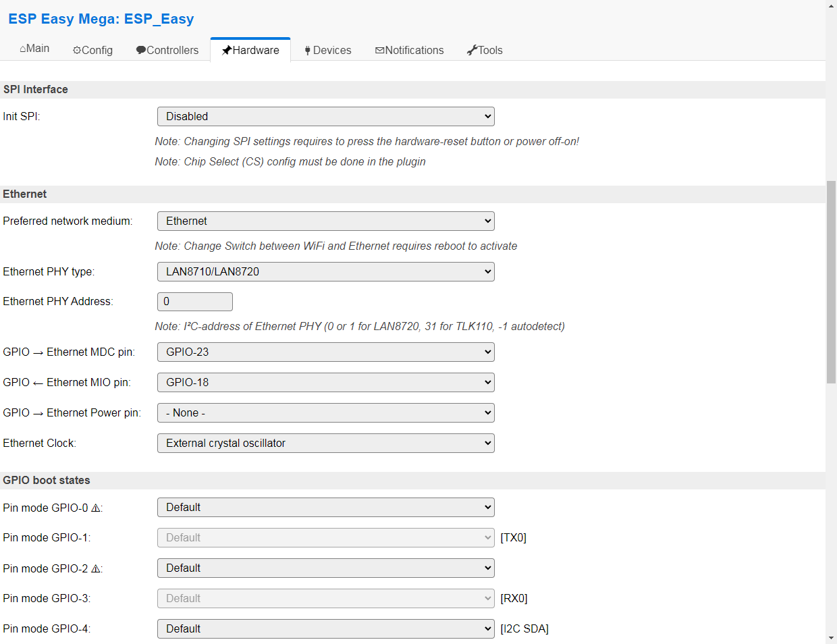Click the scrollbar up arrow

(x=831, y=5)
